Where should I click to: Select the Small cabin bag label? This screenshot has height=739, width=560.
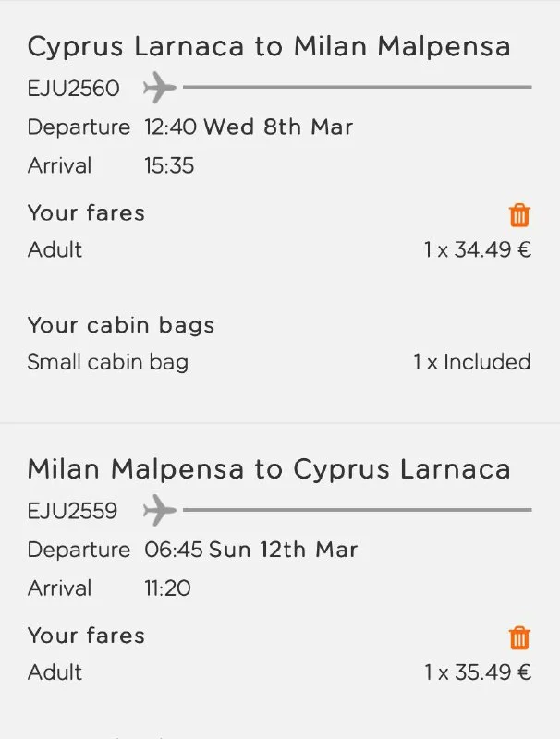[x=107, y=362]
